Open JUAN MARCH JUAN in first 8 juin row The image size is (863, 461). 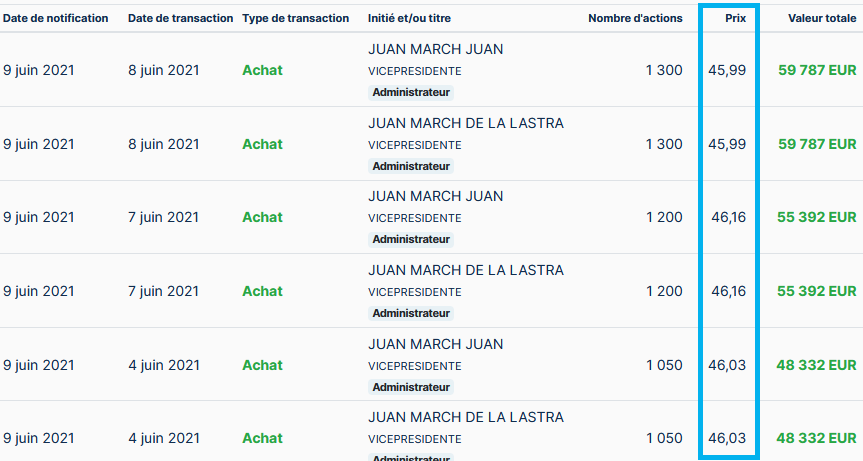point(435,49)
